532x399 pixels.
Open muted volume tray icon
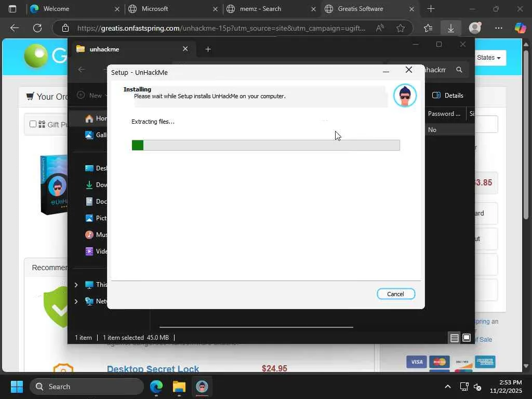(477, 387)
